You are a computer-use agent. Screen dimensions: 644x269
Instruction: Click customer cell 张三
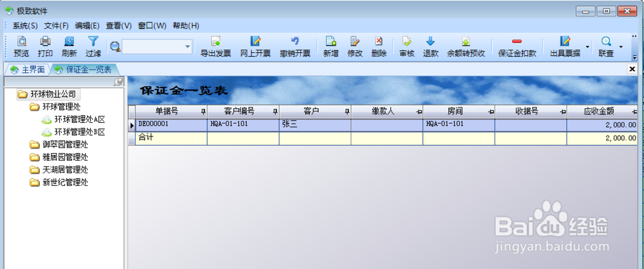(x=315, y=125)
